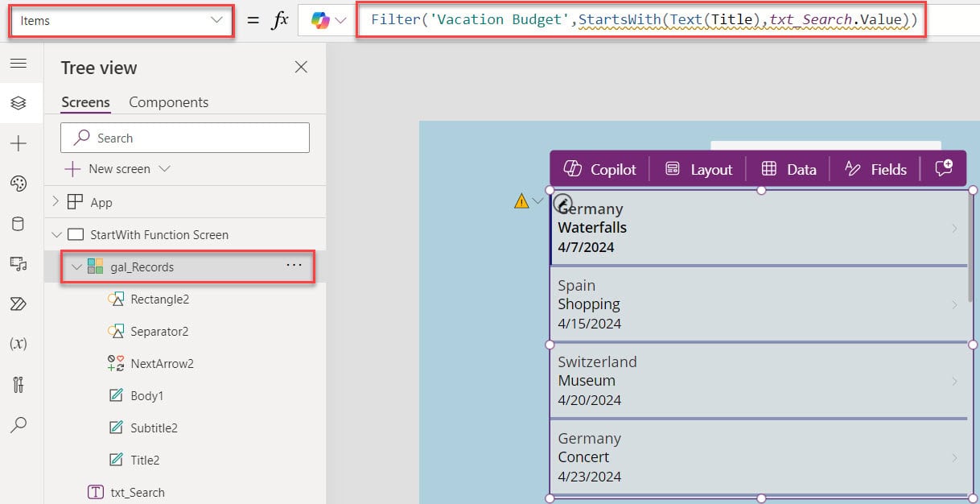Click the Layout button in gallery toolbar
Viewport: 980px width, 504px height.
coord(698,169)
